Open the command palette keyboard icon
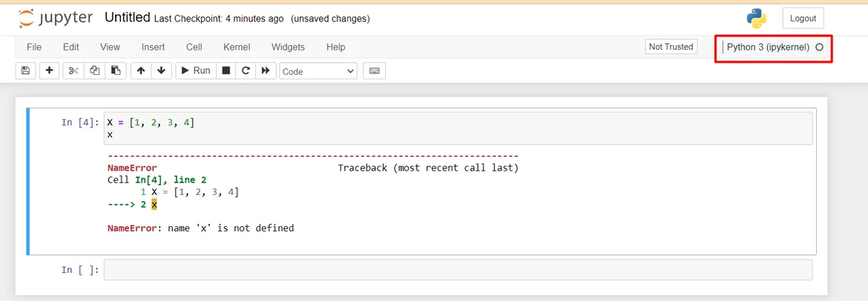This screenshot has width=868, height=301. click(374, 70)
